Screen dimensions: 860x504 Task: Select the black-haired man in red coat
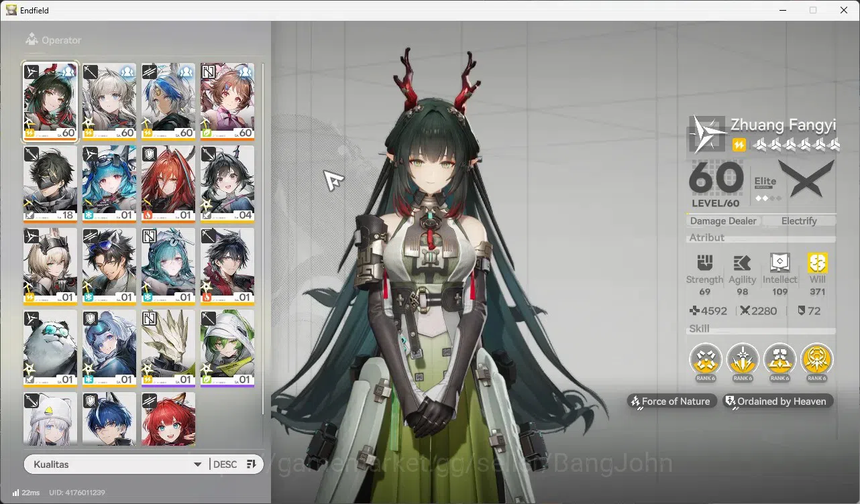pos(227,266)
